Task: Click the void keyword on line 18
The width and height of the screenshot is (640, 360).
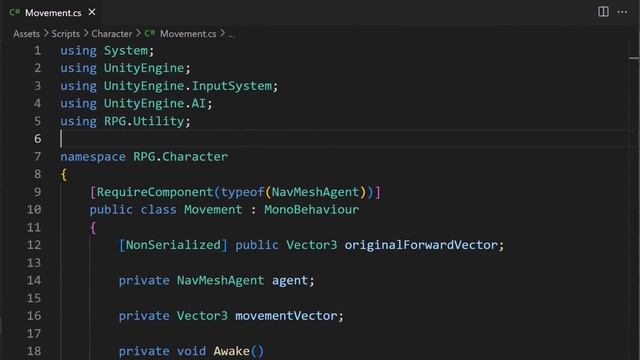Action: 191,351
